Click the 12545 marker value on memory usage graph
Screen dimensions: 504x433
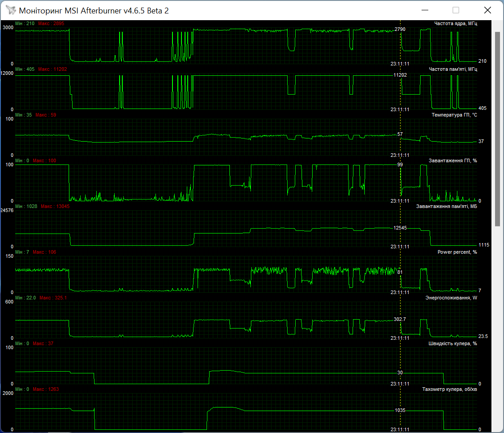coord(400,228)
